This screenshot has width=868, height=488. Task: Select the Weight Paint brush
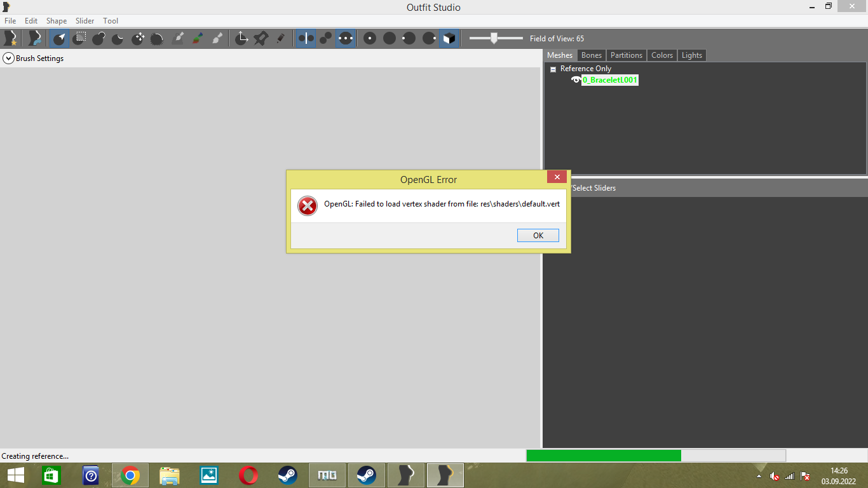tap(178, 38)
